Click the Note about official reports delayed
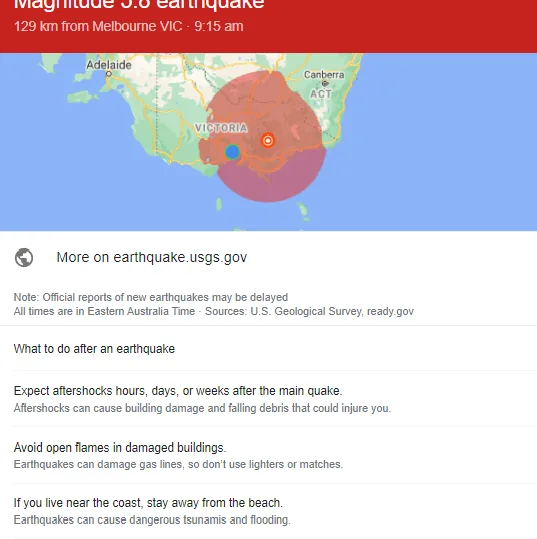537x539 pixels. (x=151, y=297)
